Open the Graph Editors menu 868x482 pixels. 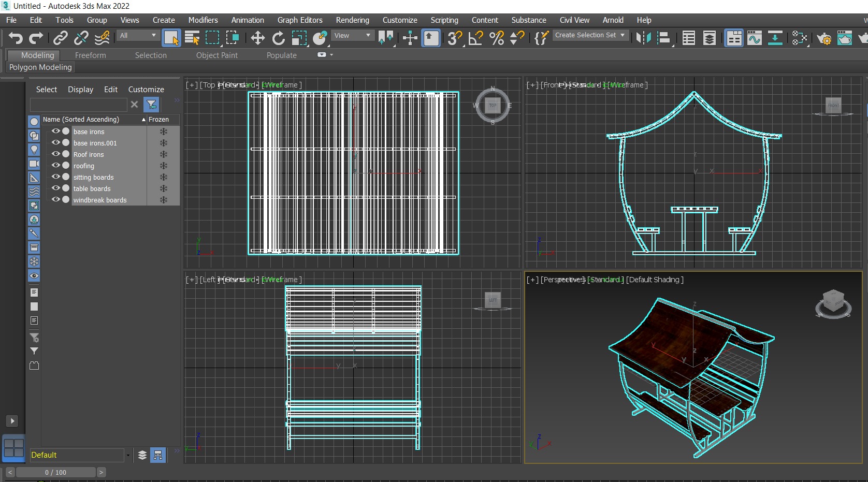point(300,20)
